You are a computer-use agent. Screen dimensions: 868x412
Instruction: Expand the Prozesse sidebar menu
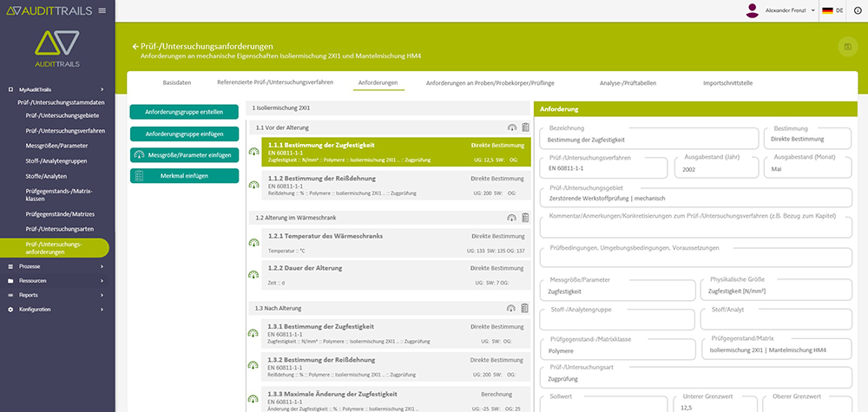pyautogui.click(x=56, y=266)
